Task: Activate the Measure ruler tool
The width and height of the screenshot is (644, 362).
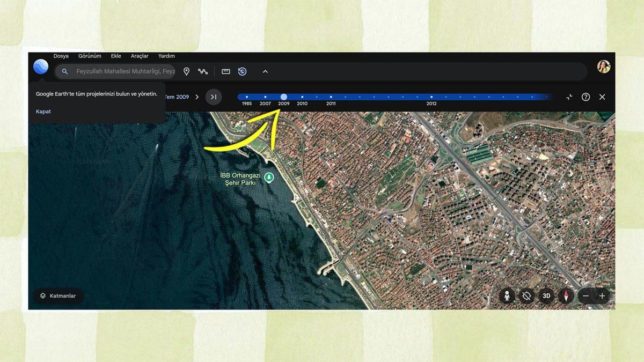Action: pyautogui.click(x=225, y=71)
